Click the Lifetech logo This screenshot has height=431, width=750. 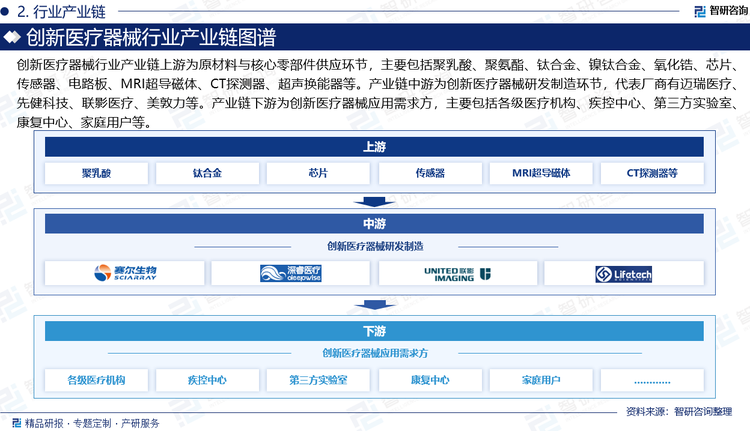pos(623,274)
